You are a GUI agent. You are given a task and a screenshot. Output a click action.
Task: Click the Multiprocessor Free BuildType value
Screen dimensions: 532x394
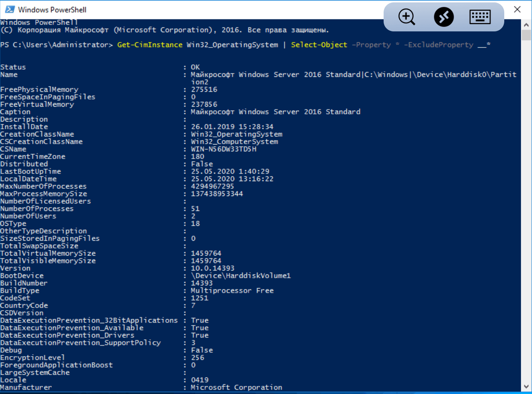(x=232, y=291)
